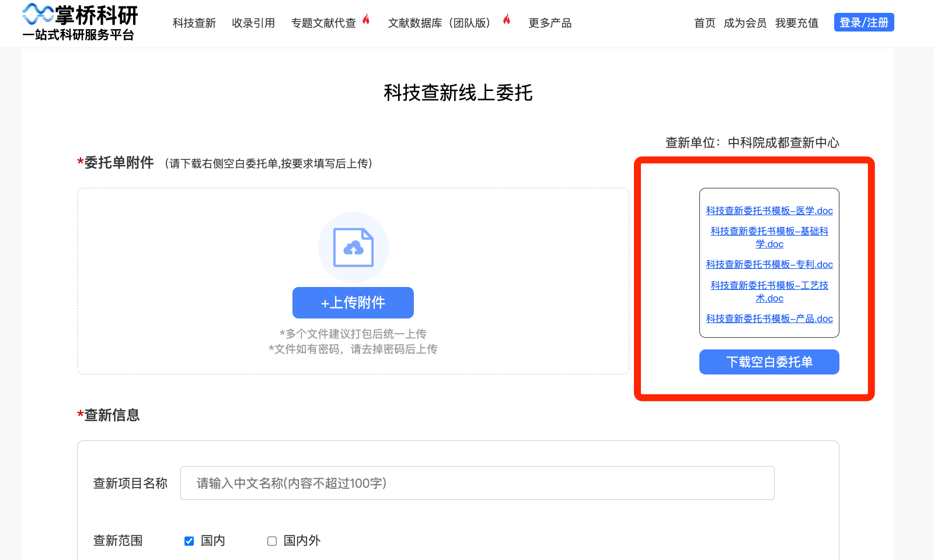Click the 文件如有密码，请去掉密码后上传 hint
The height and width of the screenshot is (560, 934).
coord(353,349)
